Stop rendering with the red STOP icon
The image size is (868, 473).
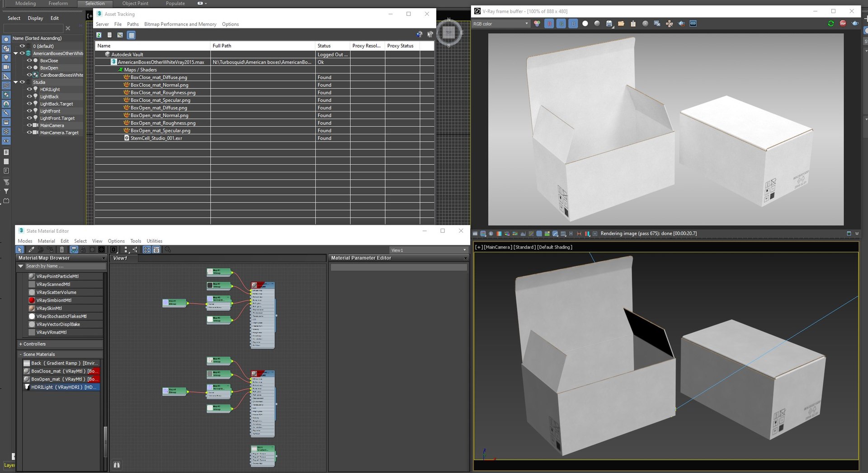843,23
